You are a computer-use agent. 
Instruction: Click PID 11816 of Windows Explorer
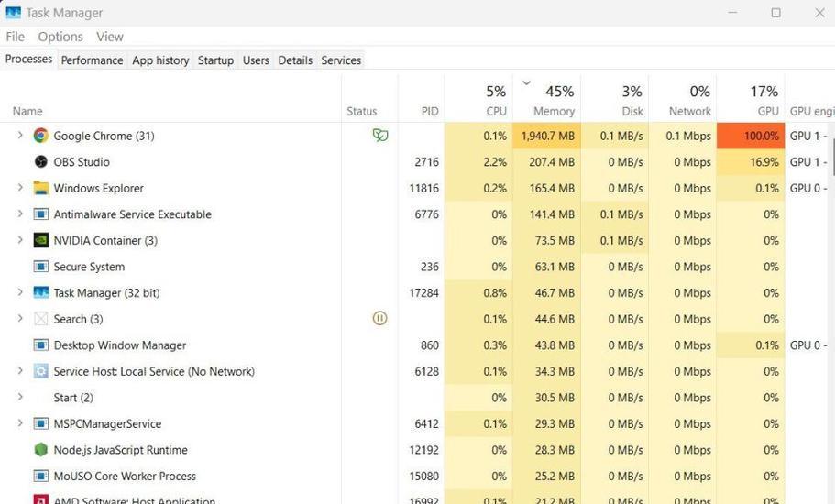pyautogui.click(x=423, y=188)
